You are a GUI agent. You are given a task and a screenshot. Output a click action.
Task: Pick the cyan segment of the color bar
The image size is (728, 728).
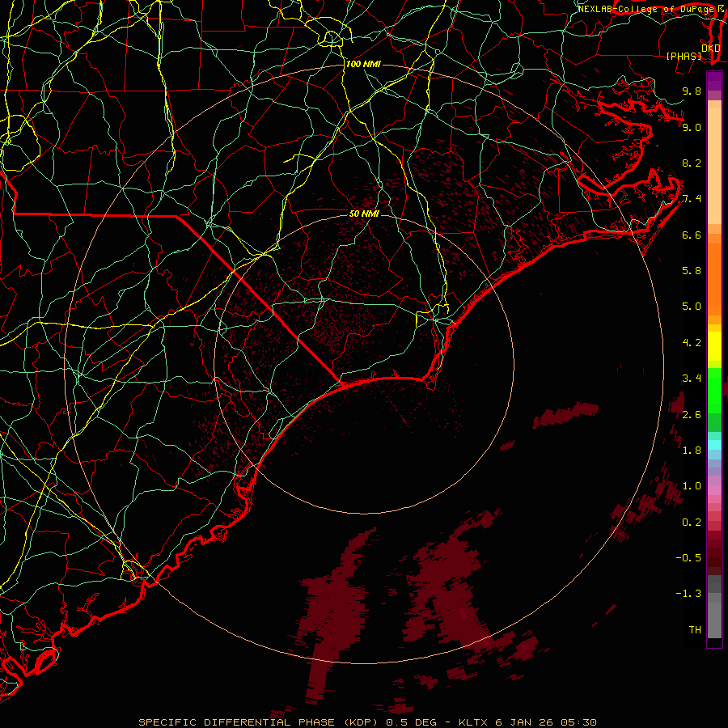[x=714, y=445]
